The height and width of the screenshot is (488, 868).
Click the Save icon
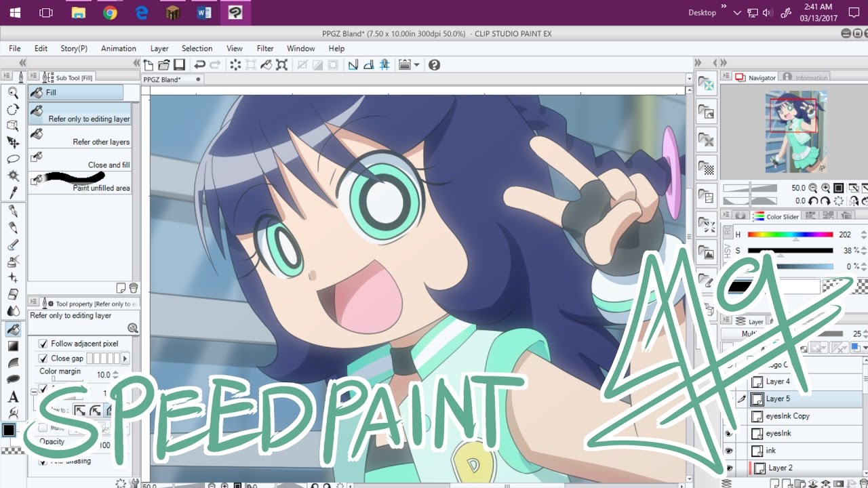(179, 65)
